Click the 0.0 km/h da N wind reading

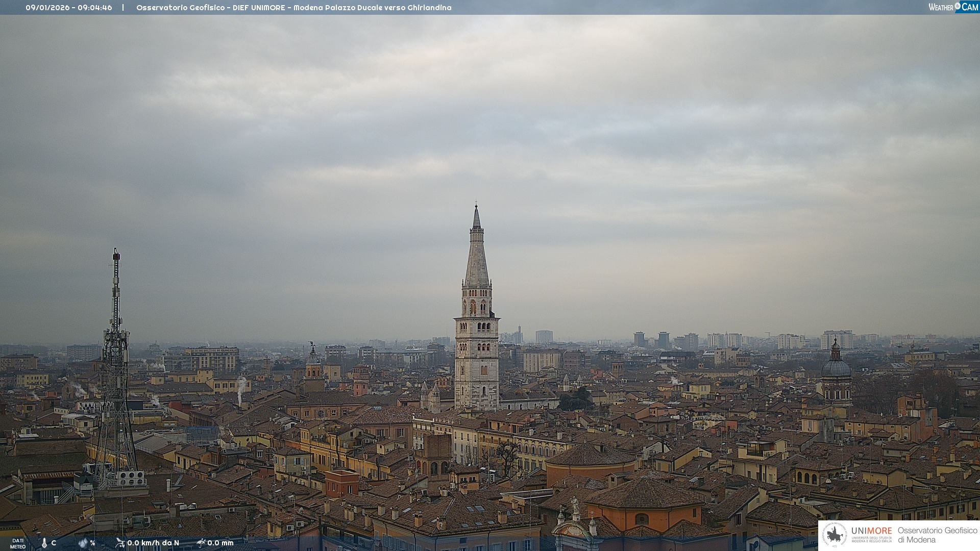153,543
